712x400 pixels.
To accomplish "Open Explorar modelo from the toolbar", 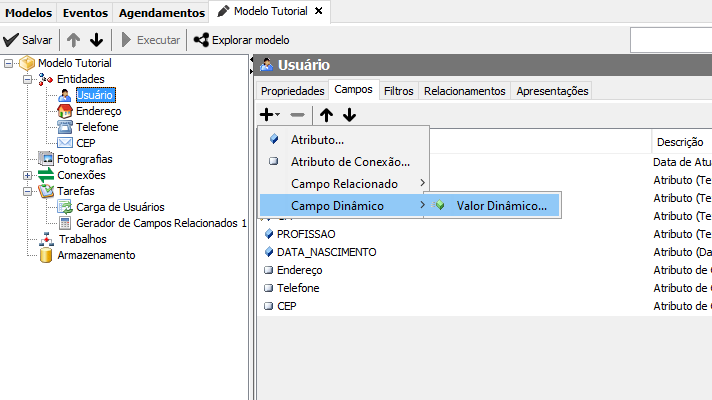I will pos(241,40).
